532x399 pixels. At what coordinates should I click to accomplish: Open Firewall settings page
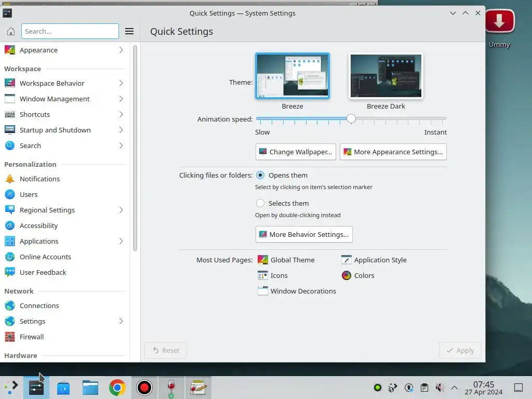click(x=64, y=337)
